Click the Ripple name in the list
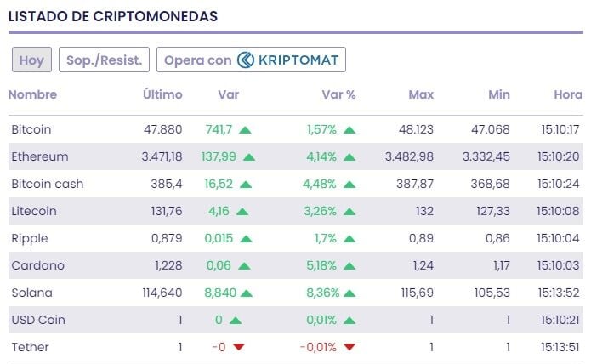 [30, 238]
